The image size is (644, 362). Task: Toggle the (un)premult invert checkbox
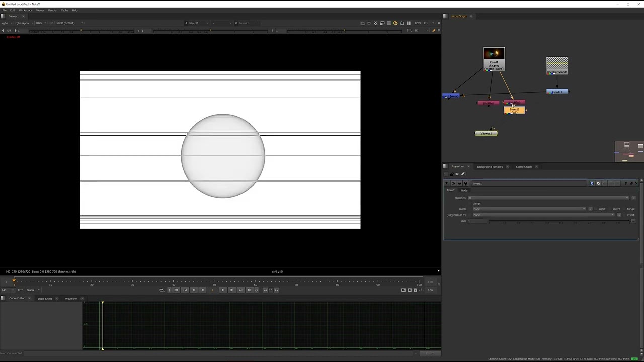click(624, 215)
